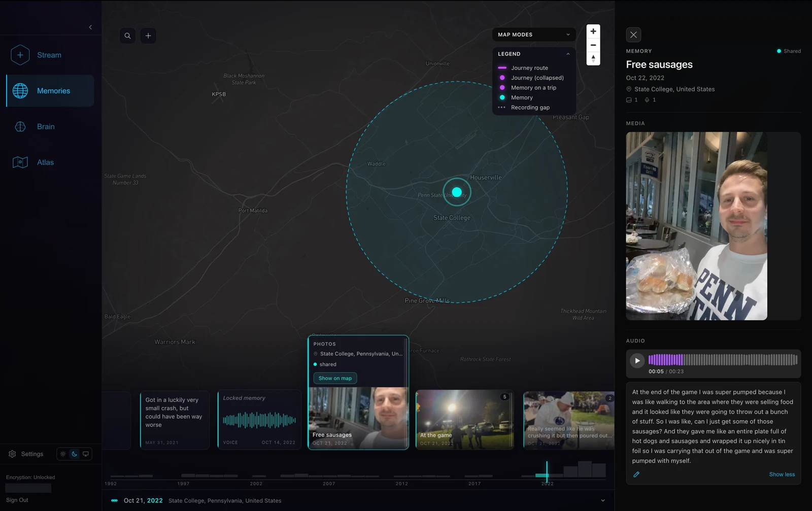Expand the Map Modes dropdown
Viewport: 812px width, 511px height.
(x=534, y=35)
